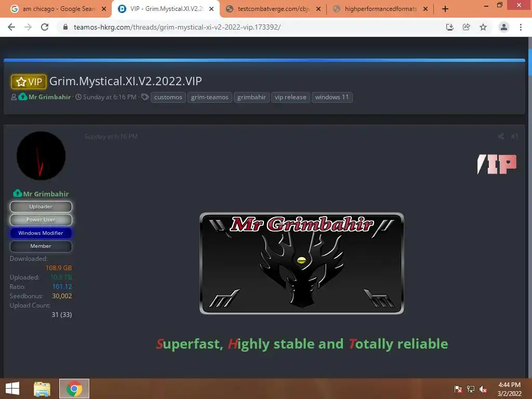
Task: Share this page via address bar icon
Action: (467, 27)
